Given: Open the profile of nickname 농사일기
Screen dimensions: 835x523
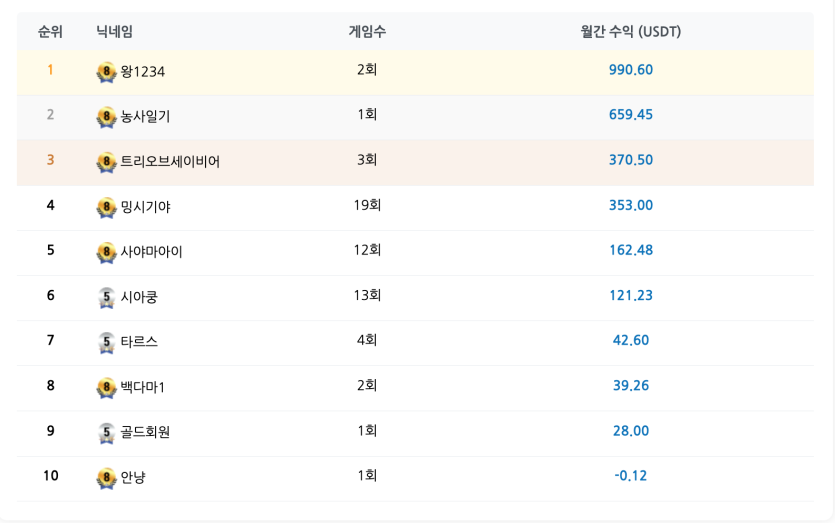Looking at the screenshot, I should pyautogui.click(x=145, y=116).
